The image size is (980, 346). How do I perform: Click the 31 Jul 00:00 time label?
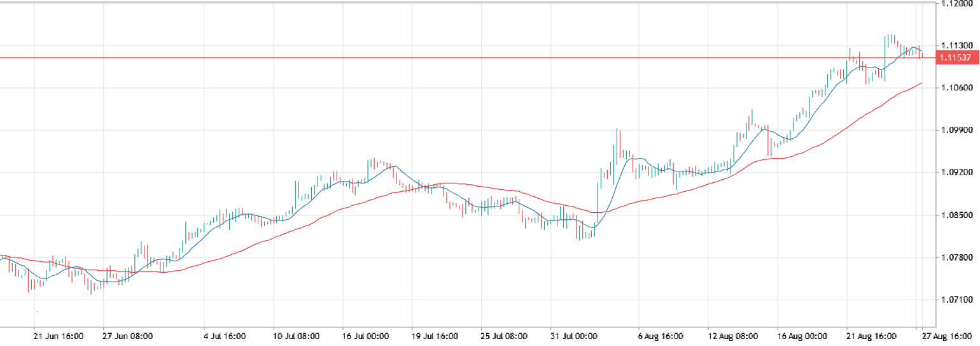(x=574, y=336)
